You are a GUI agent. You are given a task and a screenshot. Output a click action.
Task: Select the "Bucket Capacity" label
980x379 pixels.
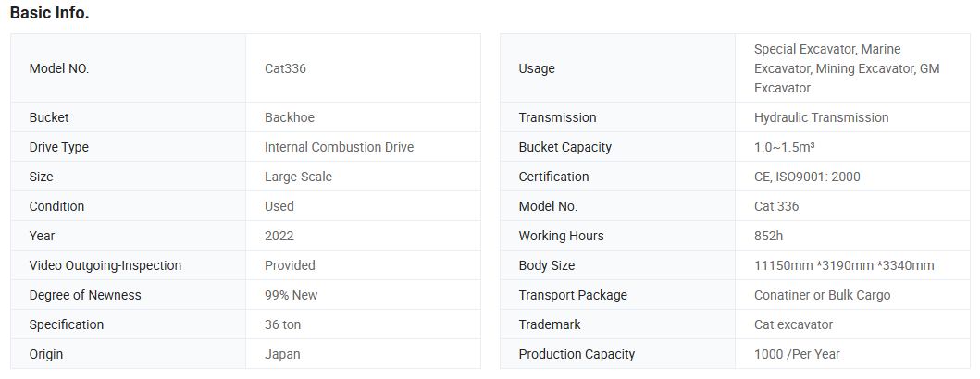click(x=565, y=147)
